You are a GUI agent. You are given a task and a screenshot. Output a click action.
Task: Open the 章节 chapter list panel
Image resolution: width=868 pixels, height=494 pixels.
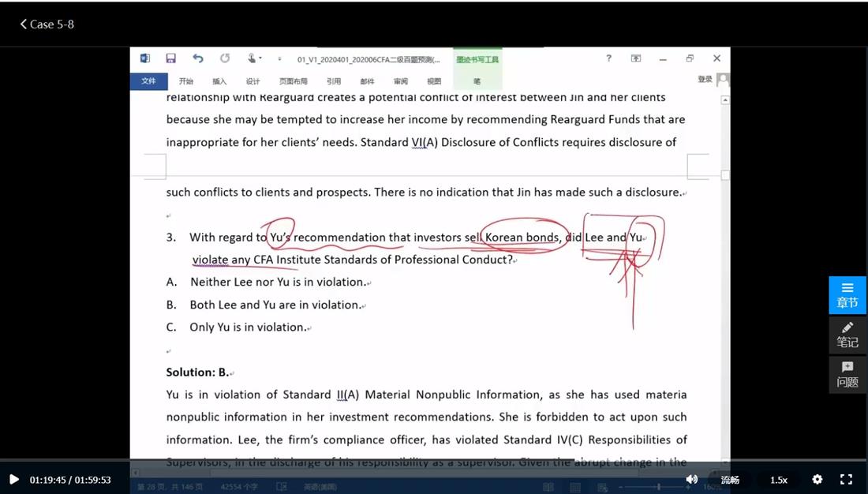coord(847,295)
